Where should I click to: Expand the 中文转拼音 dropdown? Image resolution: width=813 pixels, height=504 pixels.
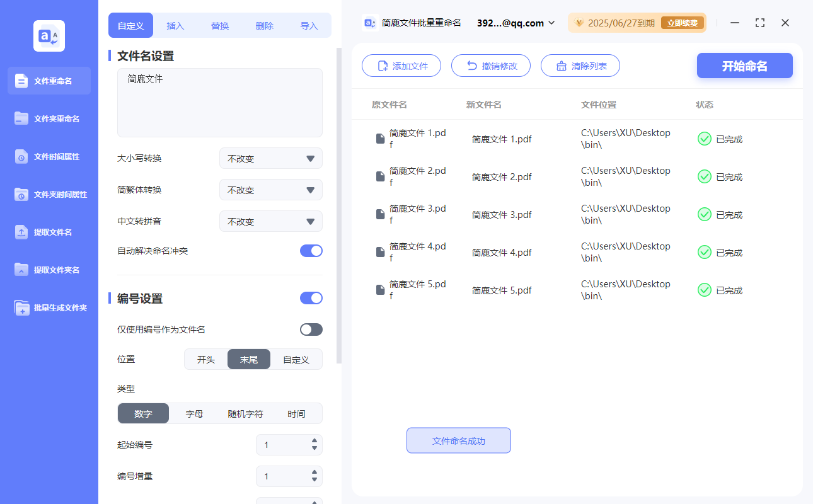(x=270, y=221)
